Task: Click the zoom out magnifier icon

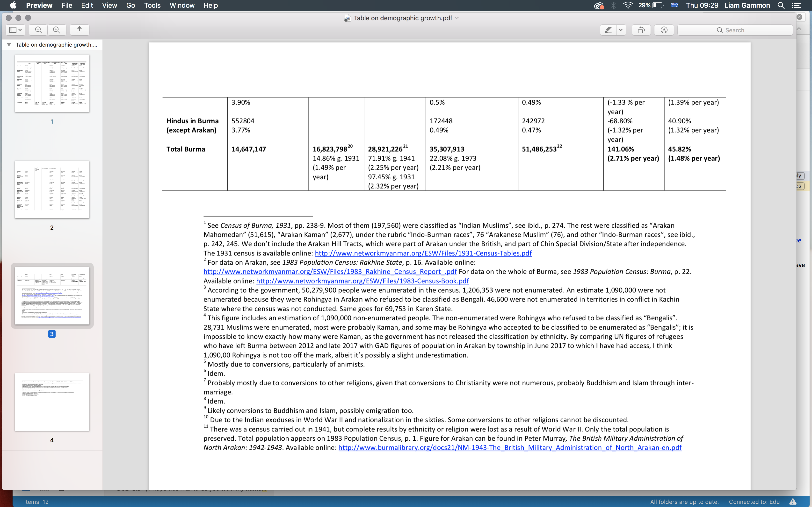Action: [x=39, y=30]
